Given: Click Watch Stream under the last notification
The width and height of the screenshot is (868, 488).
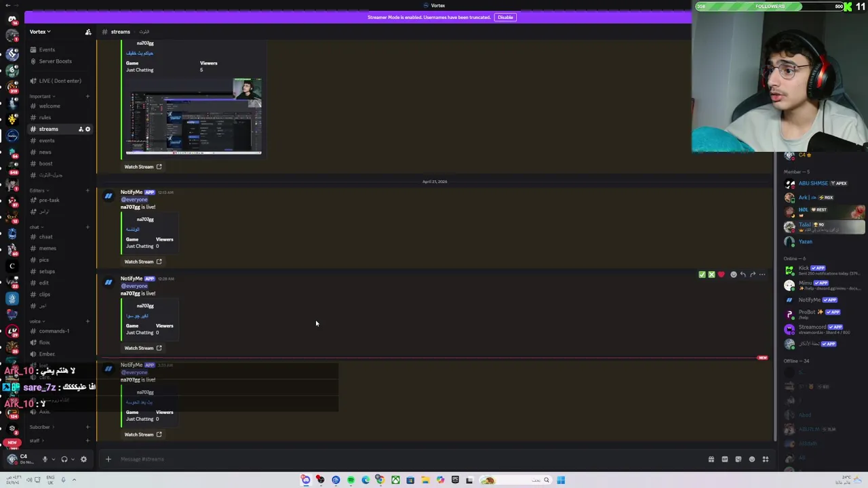Looking at the screenshot, I should (x=143, y=434).
